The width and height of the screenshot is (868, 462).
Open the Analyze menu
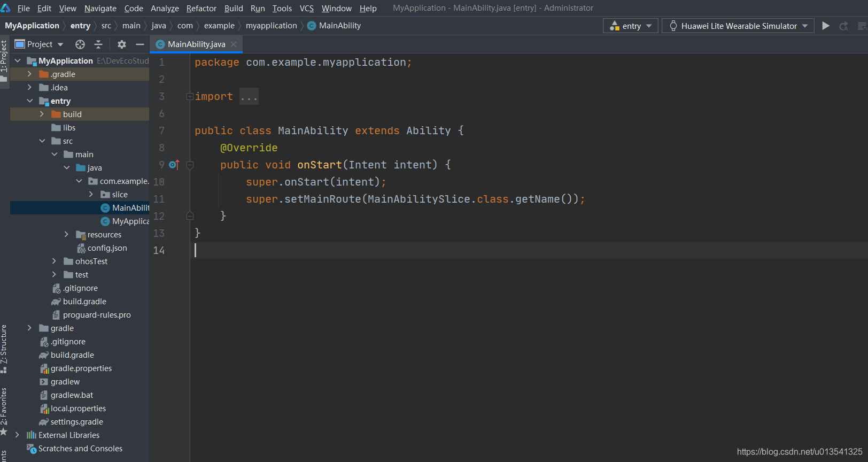pyautogui.click(x=165, y=8)
